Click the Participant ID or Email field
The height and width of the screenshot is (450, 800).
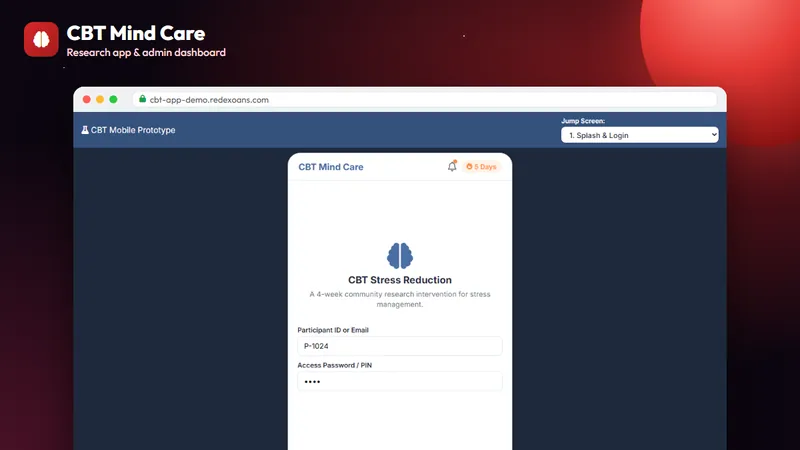click(x=399, y=346)
